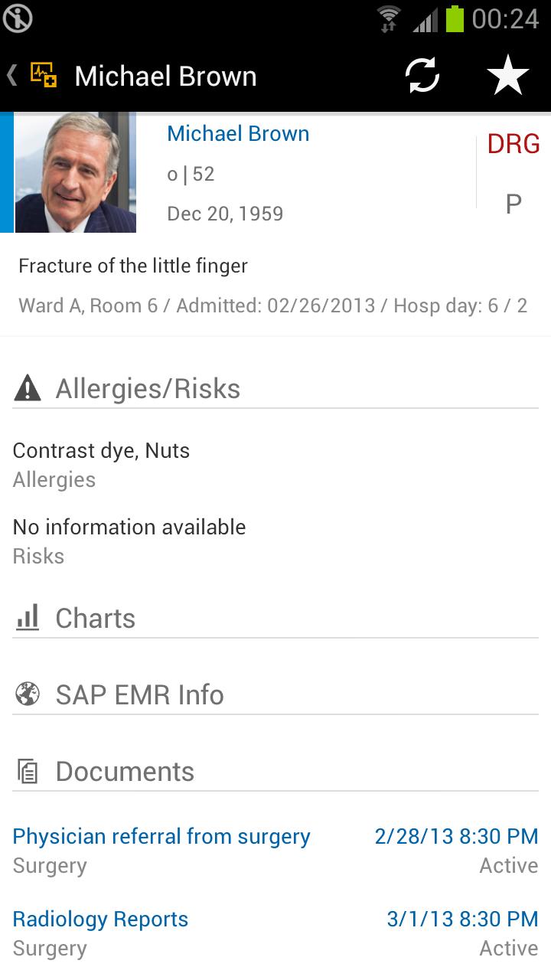Tap the EMR app icon in header
Screen dimensions: 551x980
44,75
